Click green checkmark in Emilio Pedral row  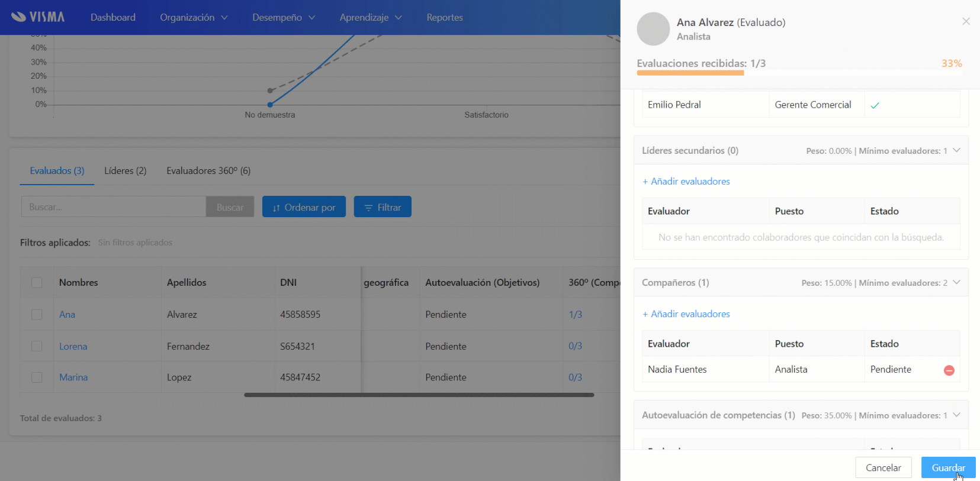click(875, 105)
